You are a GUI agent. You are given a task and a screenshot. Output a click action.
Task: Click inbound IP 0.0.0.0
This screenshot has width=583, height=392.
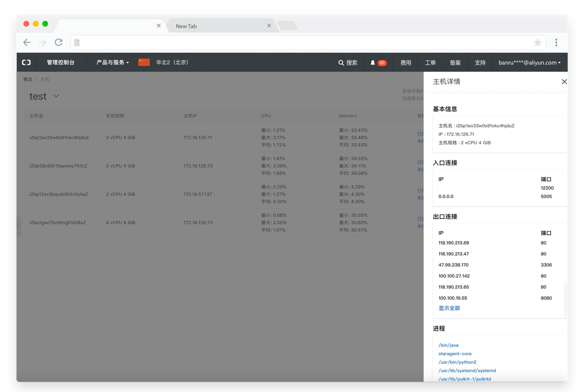(446, 197)
